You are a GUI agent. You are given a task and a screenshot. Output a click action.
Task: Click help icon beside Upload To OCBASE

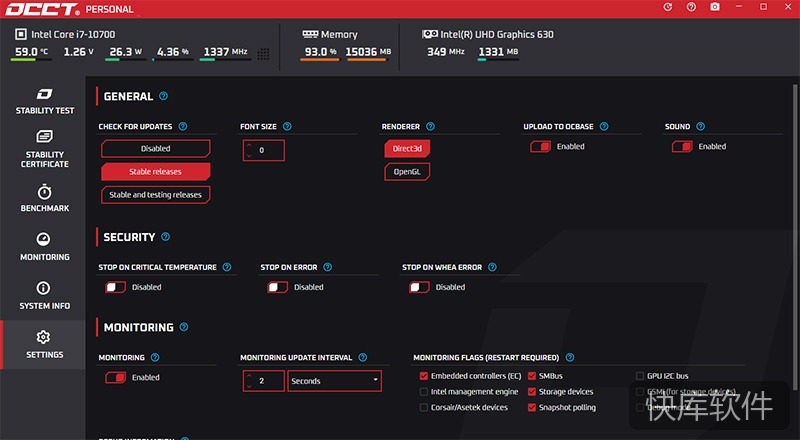[x=604, y=126]
